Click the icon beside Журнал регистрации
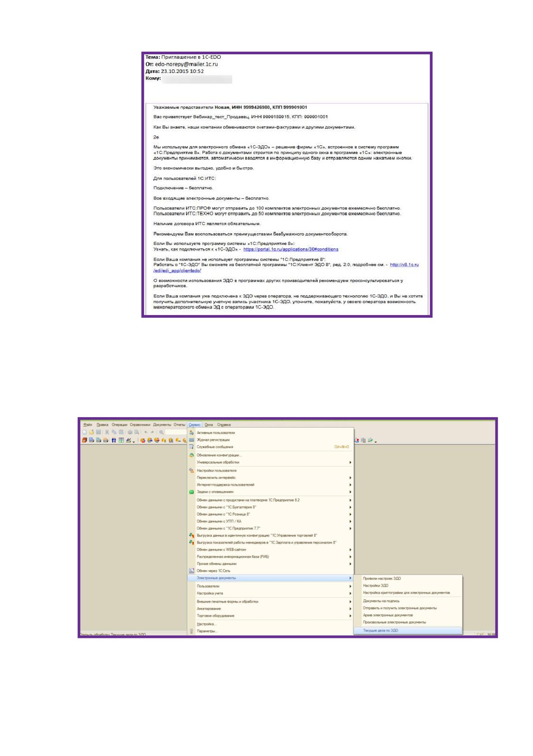Image resolution: width=533 pixels, height=756 pixels. (x=192, y=440)
